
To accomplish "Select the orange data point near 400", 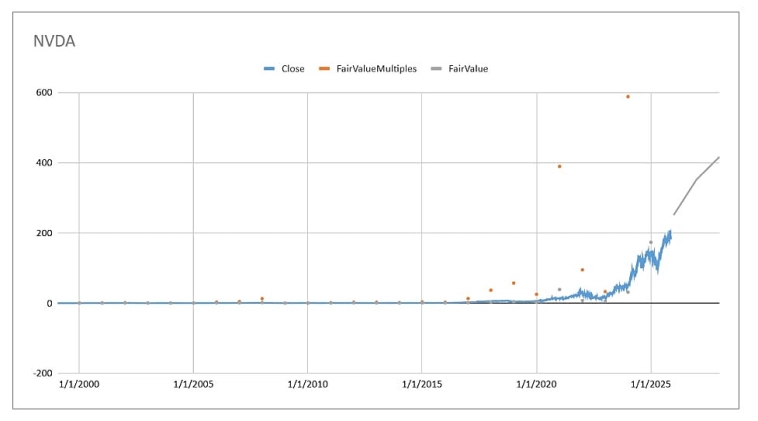I will (559, 166).
